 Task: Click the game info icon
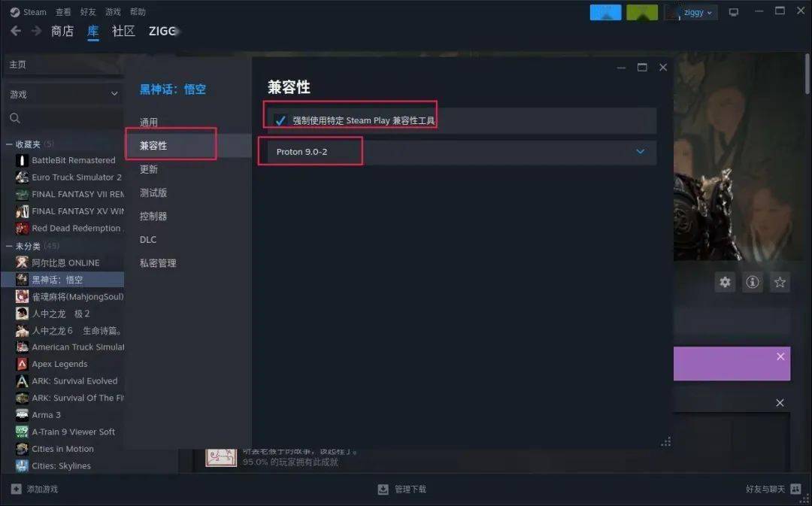click(753, 282)
